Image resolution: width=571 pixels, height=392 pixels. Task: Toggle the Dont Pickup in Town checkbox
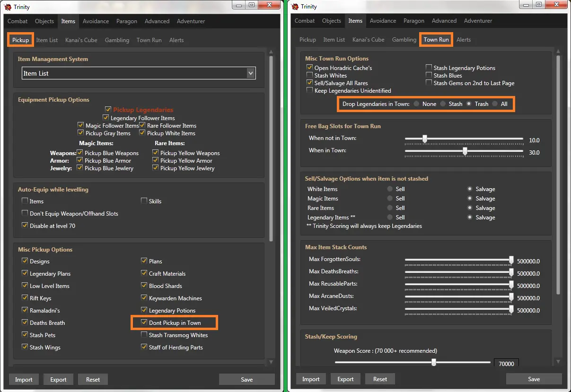click(x=144, y=323)
